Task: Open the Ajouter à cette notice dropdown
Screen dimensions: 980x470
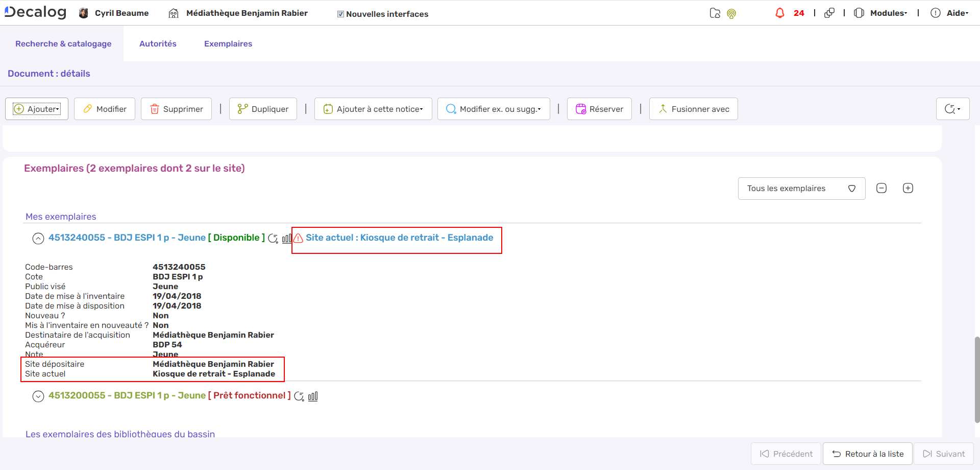Action: point(373,109)
